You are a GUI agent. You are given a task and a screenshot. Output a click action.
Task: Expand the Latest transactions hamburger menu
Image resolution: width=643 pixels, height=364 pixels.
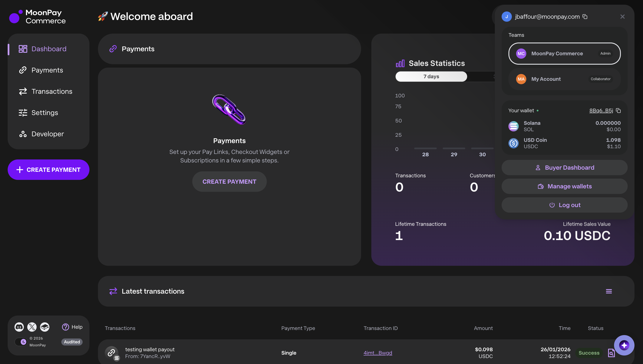point(609,291)
